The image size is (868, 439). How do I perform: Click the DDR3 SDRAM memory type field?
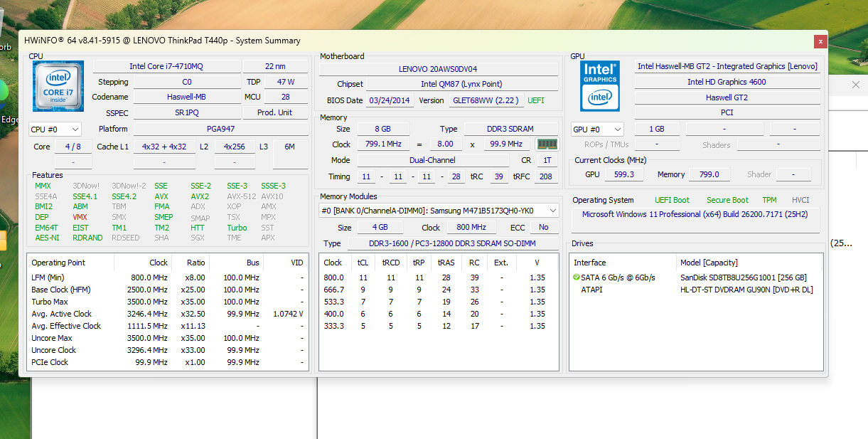511,129
